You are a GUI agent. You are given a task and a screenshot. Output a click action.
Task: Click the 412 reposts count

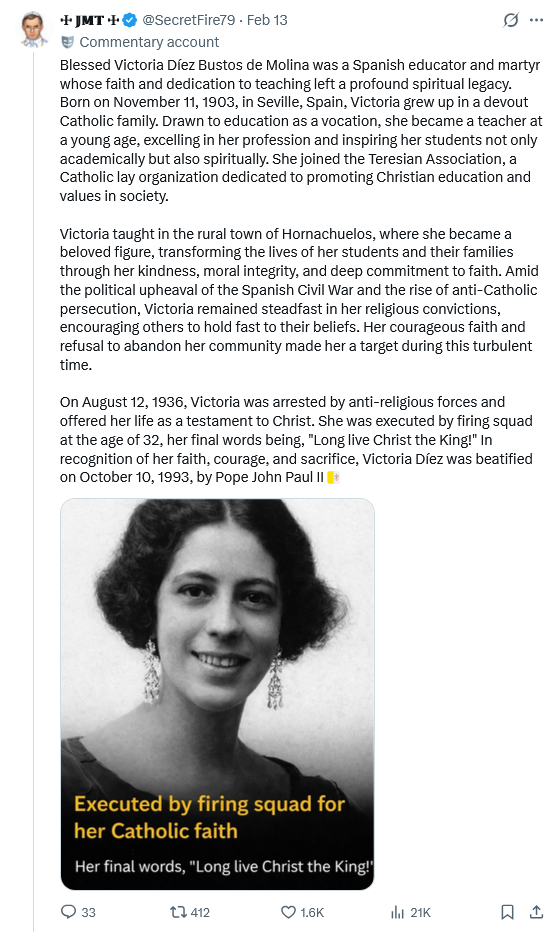(200, 912)
